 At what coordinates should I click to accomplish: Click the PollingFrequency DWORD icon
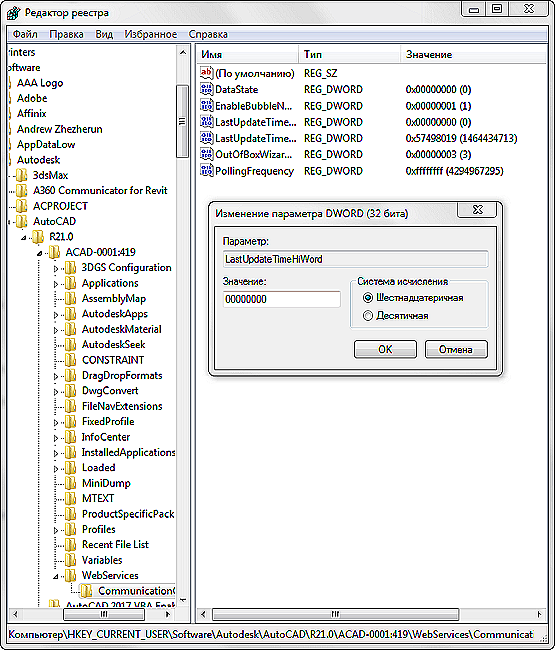click(206, 171)
